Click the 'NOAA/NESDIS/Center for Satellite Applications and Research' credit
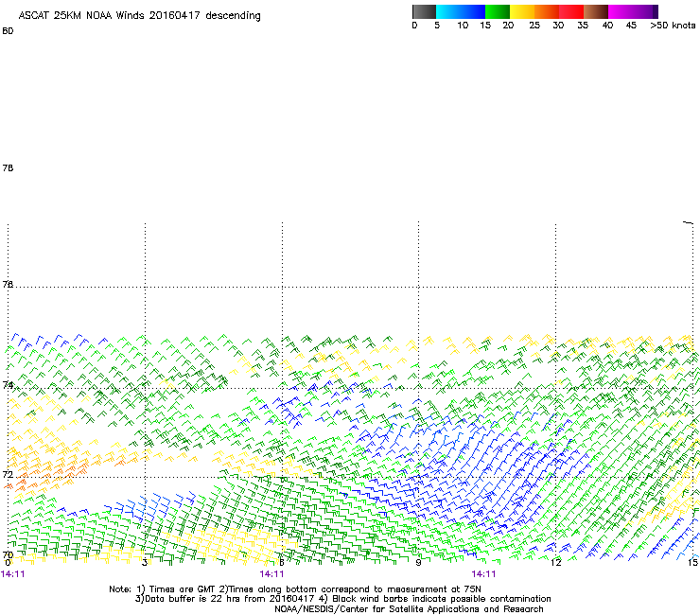700x615 pixels. coord(409,609)
